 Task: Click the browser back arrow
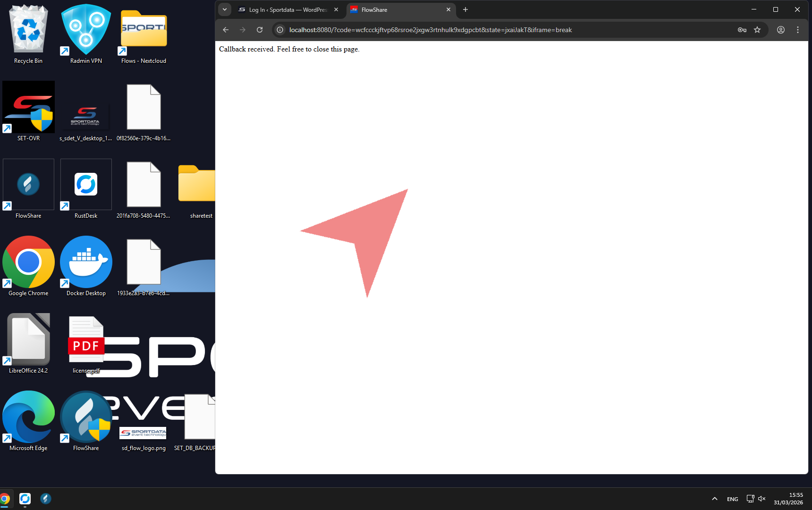coord(226,30)
